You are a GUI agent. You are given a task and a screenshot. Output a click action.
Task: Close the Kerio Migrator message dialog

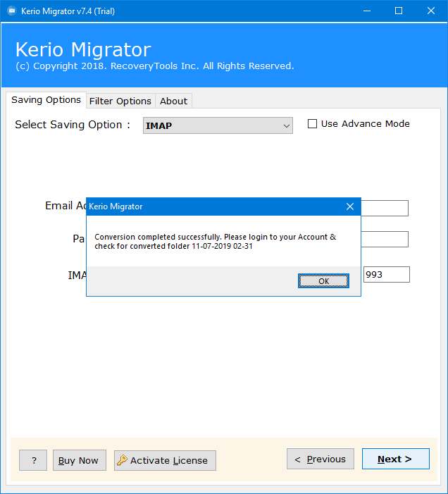pyautogui.click(x=350, y=206)
